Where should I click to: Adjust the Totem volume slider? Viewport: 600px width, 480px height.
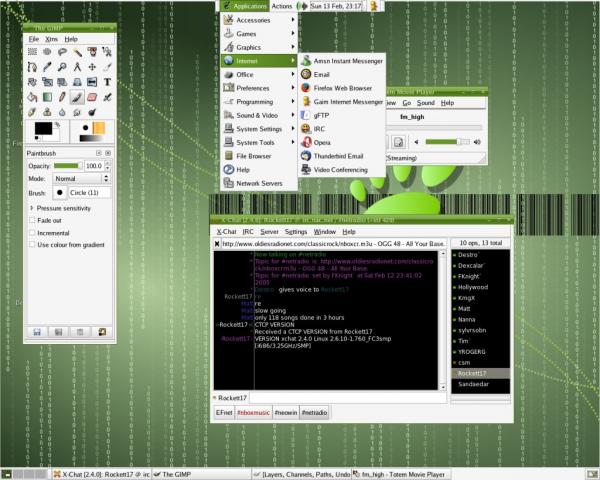tap(447, 142)
